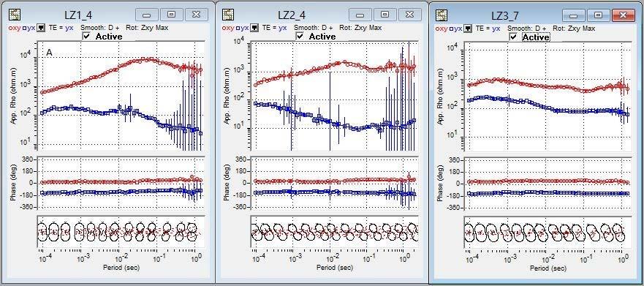Image resolution: width=644 pixels, height=286 pixels.
Task: Open the LZ3_7 window system menu icon
Action: click(x=442, y=15)
